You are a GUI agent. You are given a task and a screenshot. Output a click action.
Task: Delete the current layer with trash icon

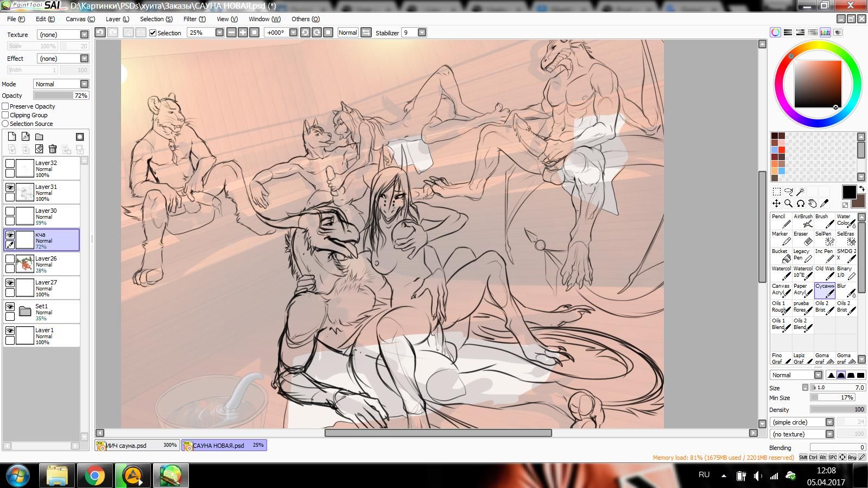(53, 149)
